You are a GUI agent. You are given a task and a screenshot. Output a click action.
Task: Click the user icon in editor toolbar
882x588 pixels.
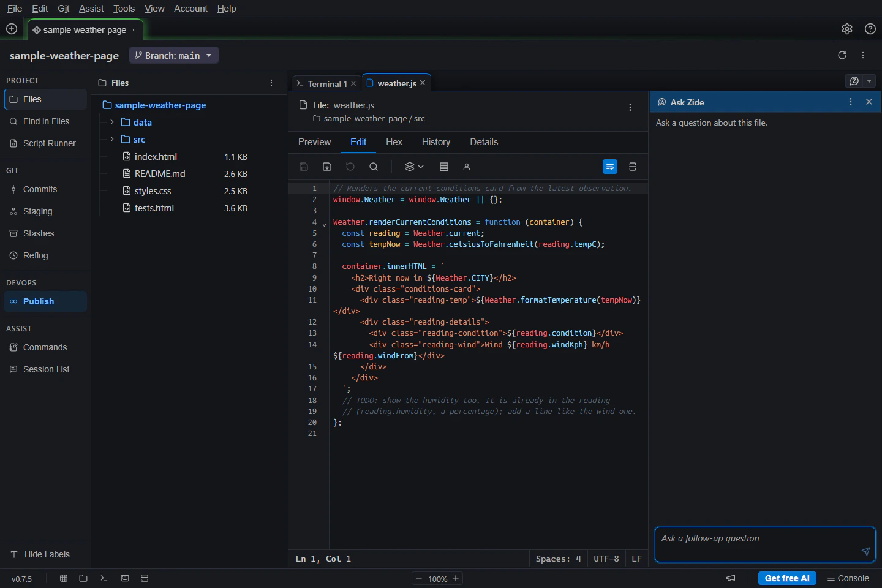[x=467, y=167]
